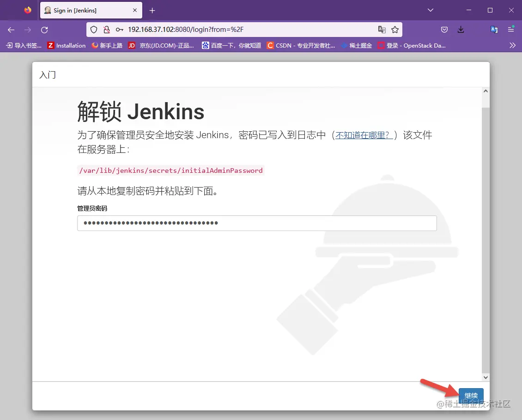Click the translation extension icon in toolbar
Viewport: 522px width, 420px height.
494,30
